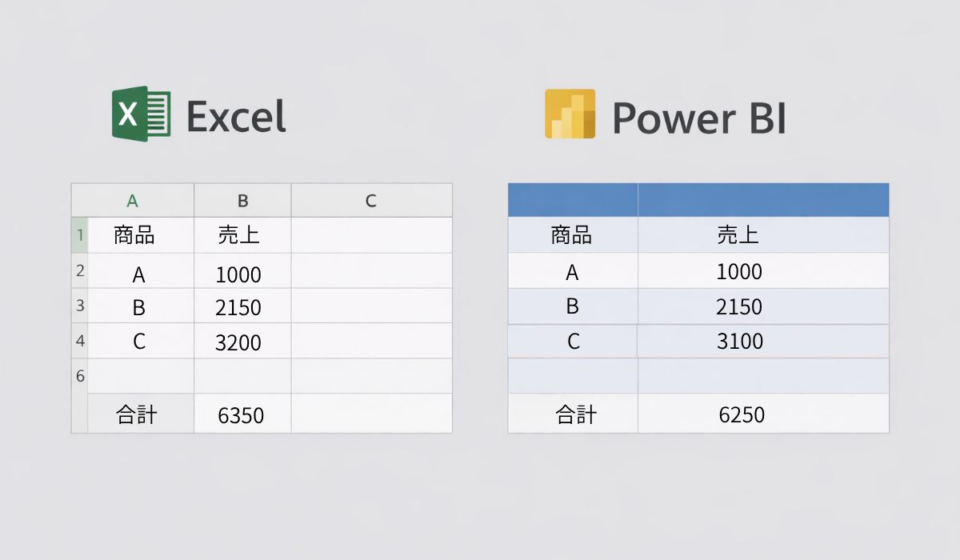
Task: Click Power BI row label A
Action: tap(573, 270)
